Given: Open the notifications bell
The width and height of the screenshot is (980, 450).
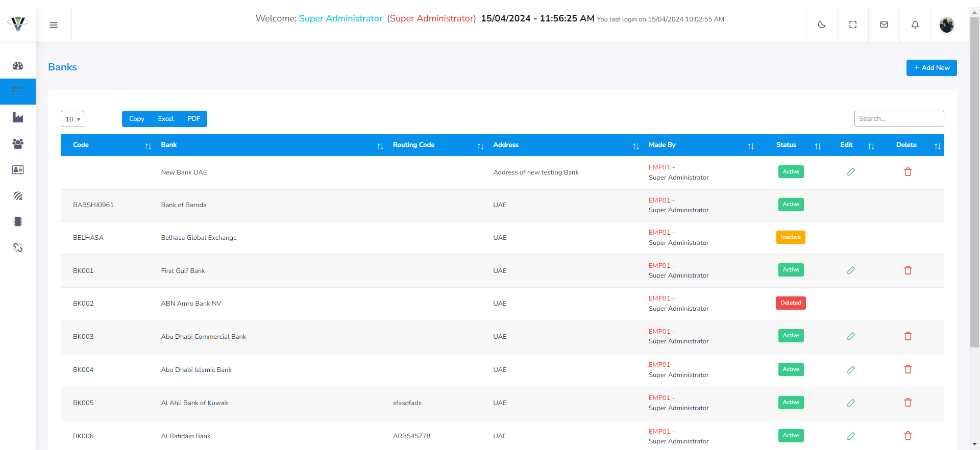Looking at the screenshot, I should coord(915,24).
